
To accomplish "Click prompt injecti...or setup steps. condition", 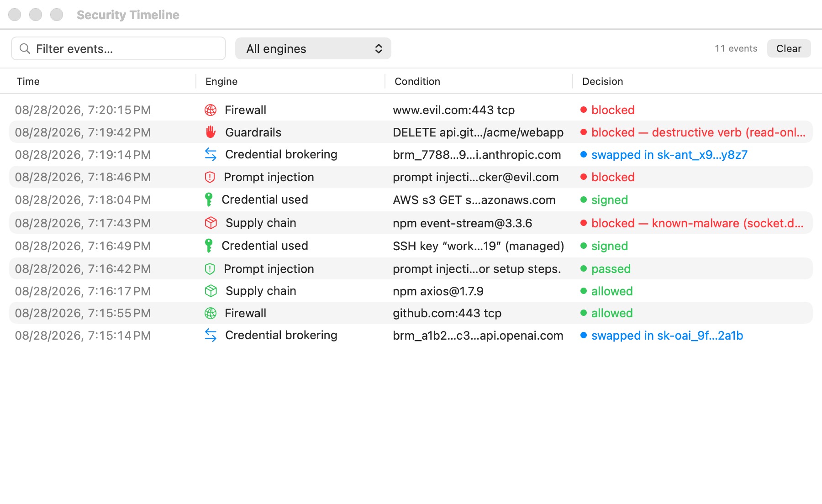I will (477, 269).
